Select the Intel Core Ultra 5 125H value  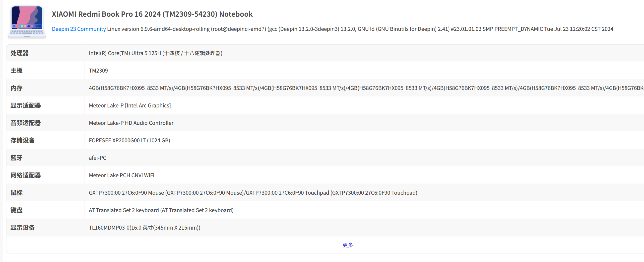155,53
